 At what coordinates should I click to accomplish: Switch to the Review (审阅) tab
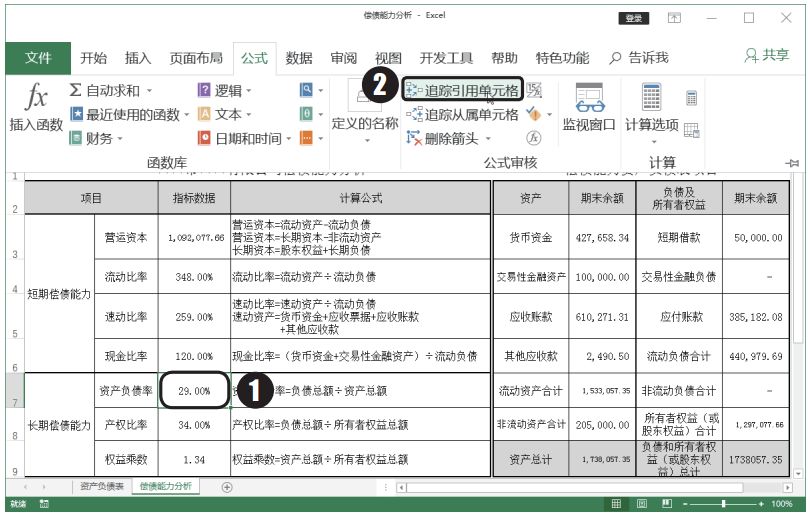[344, 58]
